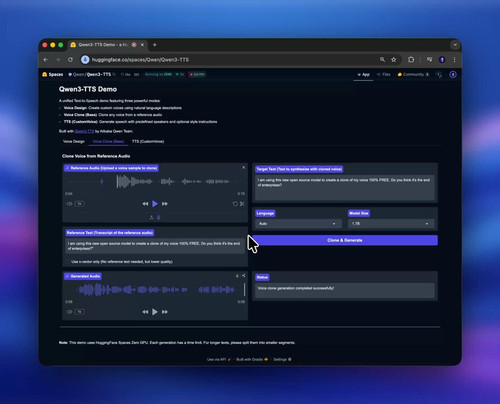Open the more options icon beside Community

(439, 75)
